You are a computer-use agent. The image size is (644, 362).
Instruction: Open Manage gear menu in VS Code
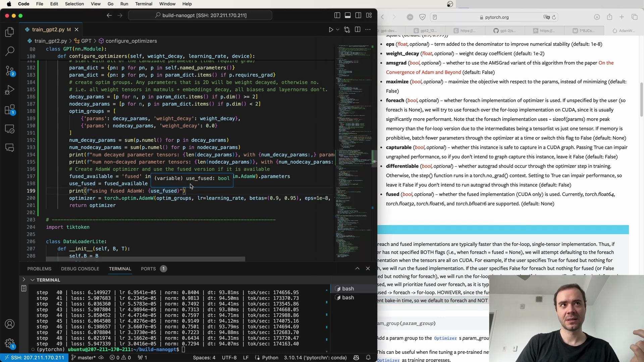coord(10,343)
